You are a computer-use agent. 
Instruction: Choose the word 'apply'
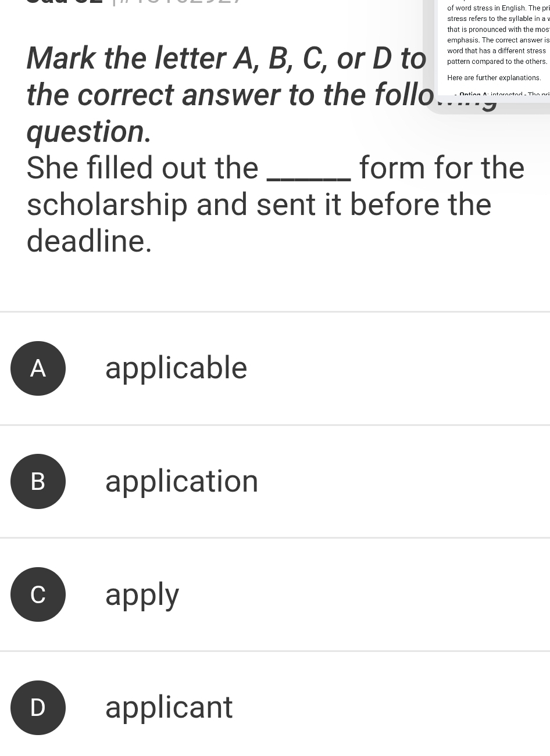tap(142, 595)
